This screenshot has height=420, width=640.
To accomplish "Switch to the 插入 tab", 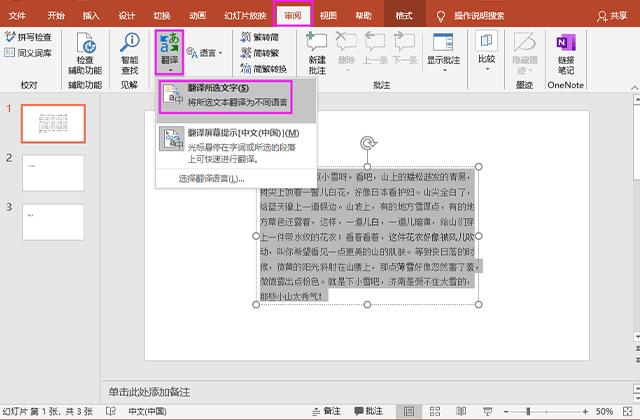I will (91, 16).
